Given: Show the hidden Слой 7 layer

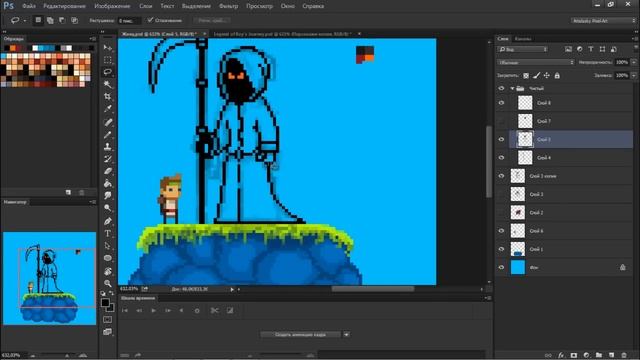Looking at the screenshot, I should click(x=501, y=121).
